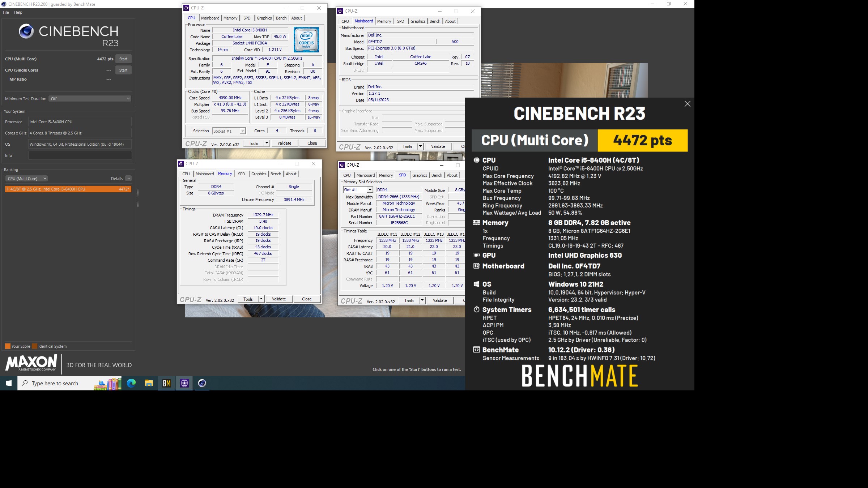Open Tools dropdown arrow in SPD window
This screenshot has height=488, width=868.
pos(422,300)
